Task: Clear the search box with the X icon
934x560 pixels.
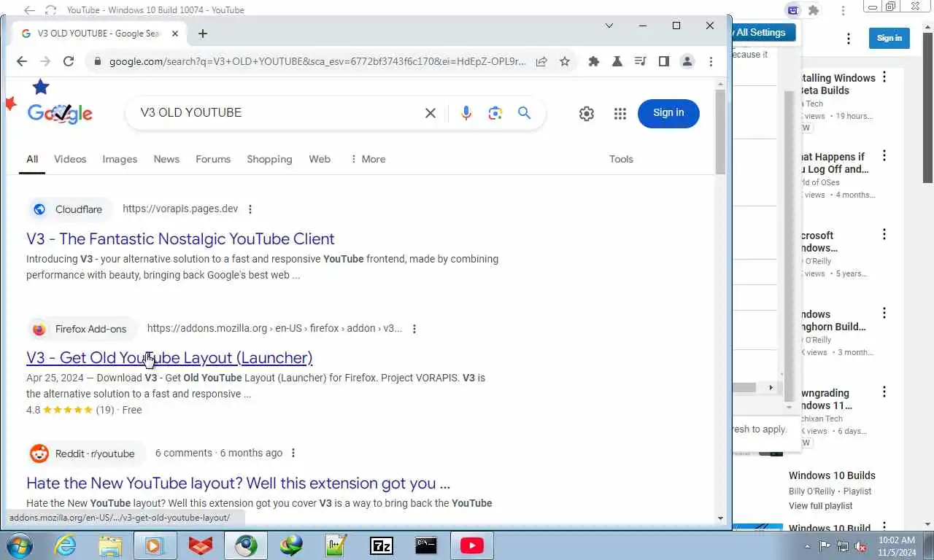Action: pos(431,113)
